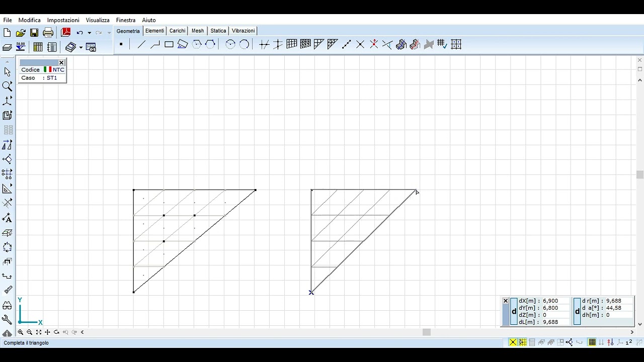Toggle relative mode 'd' for polar coordinates
This screenshot has width=644, height=362.
(577, 312)
